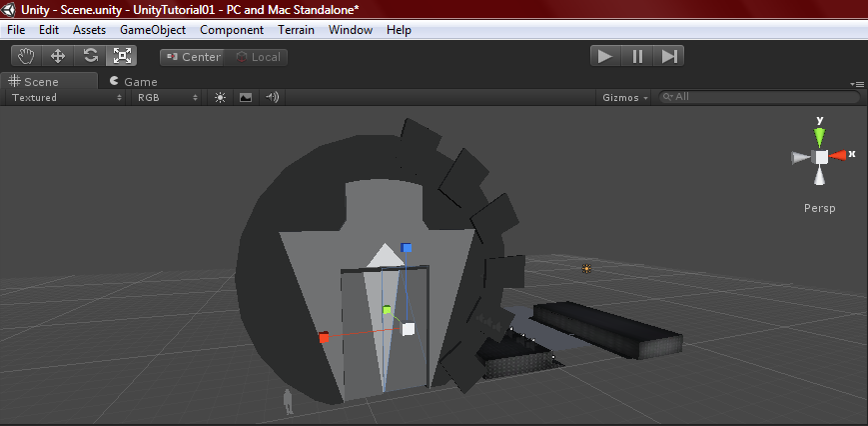Click the red X axis gizmo cone
This screenshot has height=426, width=868.
tap(838, 156)
